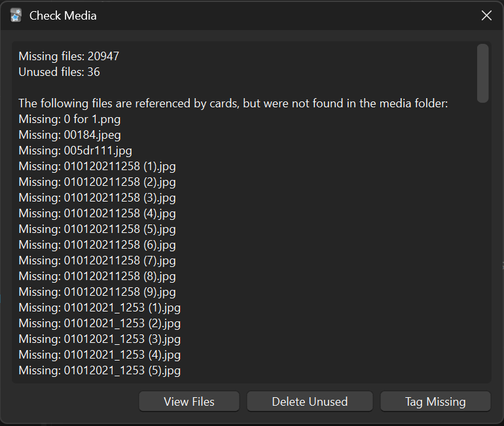Click the Anki icon in the title bar
The width and height of the screenshot is (504, 426).
pos(16,15)
